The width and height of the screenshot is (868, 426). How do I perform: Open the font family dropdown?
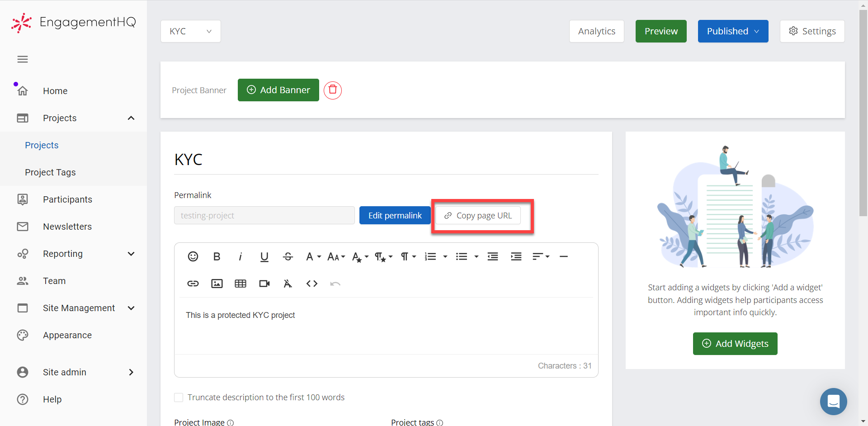pyautogui.click(x=313, y=256)
